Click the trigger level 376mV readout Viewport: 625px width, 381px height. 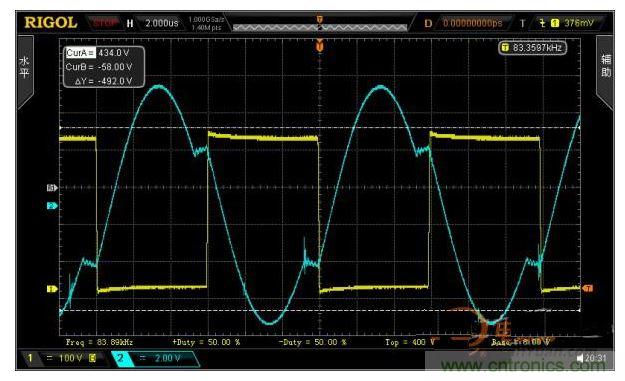(x=579, y=23)
